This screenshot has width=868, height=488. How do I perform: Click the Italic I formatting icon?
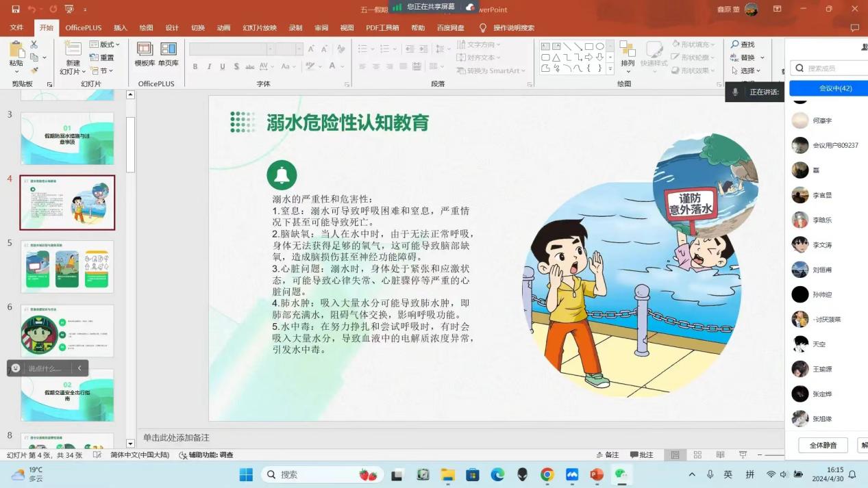209,66
